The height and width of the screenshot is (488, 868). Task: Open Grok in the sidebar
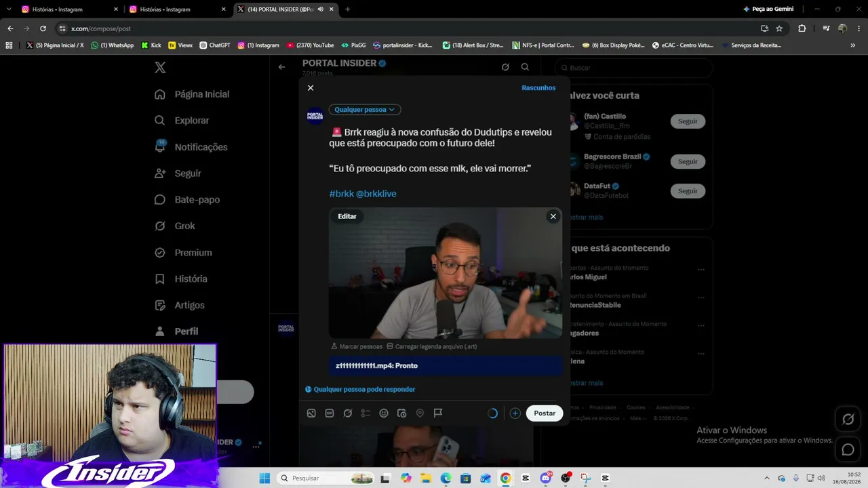click(x=175, y=226)
